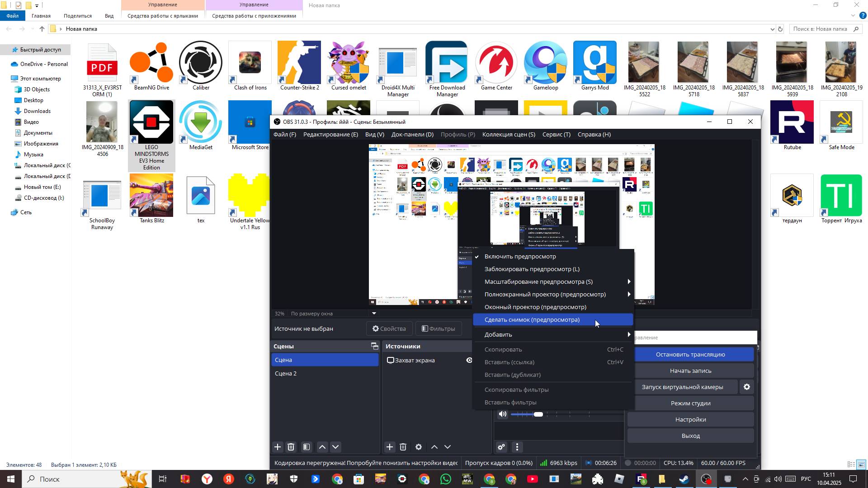Viewport: 868px width, 488px height.
Task: Select Сцена 2 in scenes list
Action: (286, 373)
